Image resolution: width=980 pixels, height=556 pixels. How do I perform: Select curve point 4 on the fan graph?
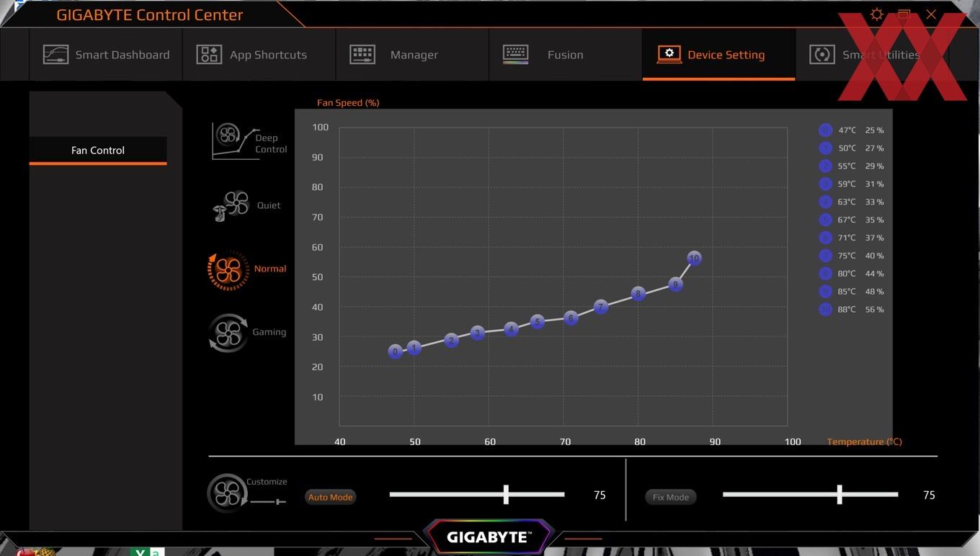[x=511, y=329]
